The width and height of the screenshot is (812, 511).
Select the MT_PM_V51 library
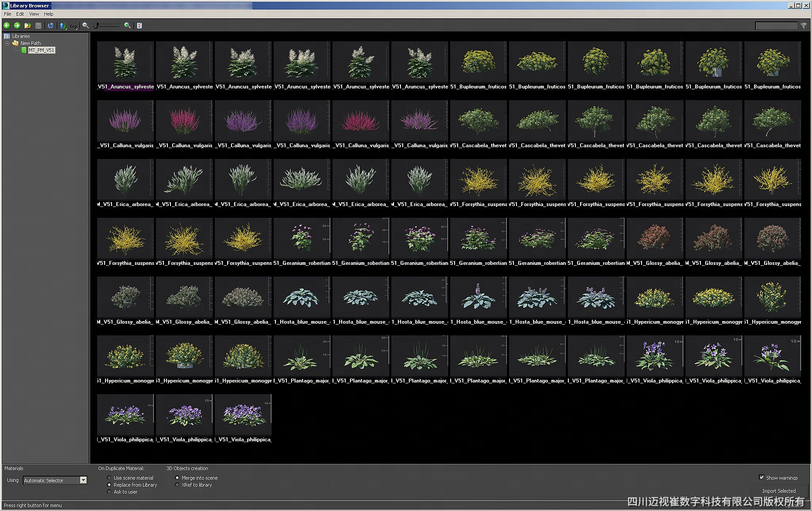coord(41,50)
